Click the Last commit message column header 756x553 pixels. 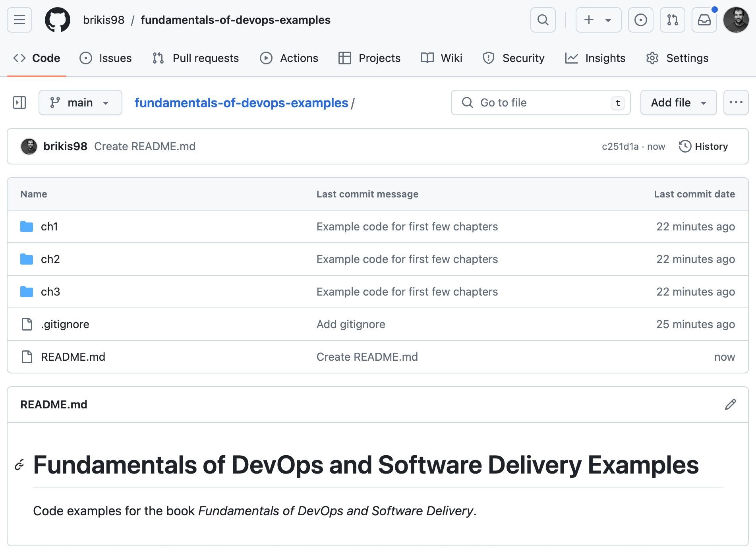coord(367,194)
